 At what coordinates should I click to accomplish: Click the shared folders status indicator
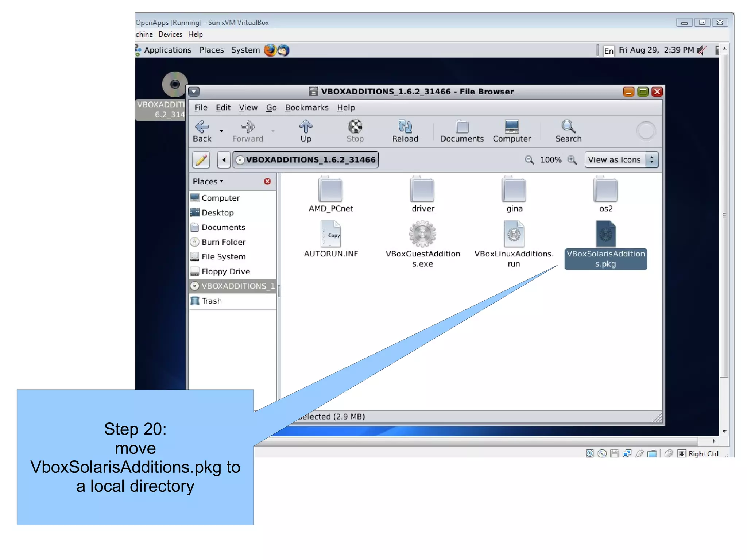coord(652,453)
